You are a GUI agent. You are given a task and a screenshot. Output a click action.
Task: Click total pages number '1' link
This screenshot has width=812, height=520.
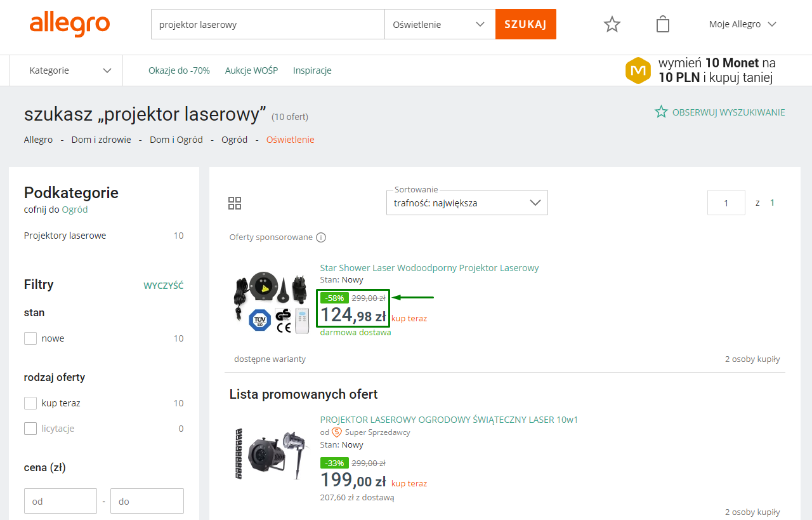point(772,203)
